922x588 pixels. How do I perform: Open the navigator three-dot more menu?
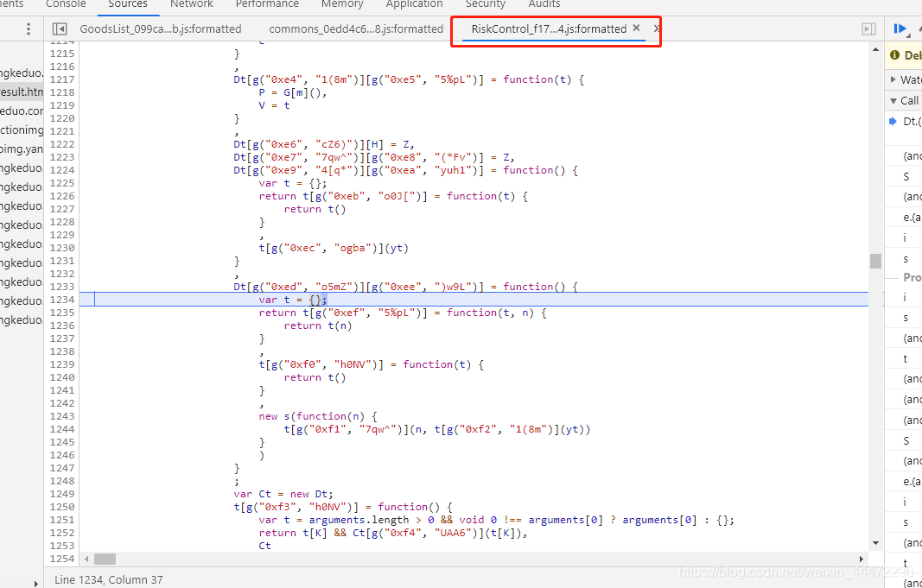(29, 28)
